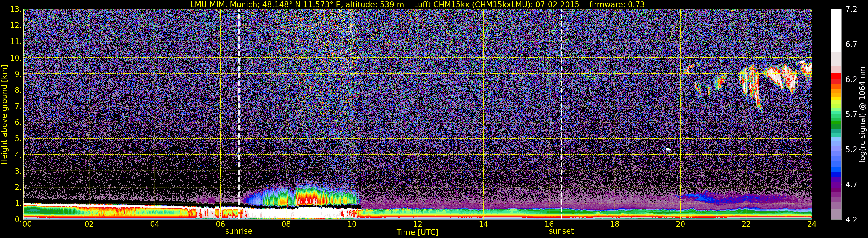Click the time axis tick label '20'
This screenshot has width=868, height=238.
tap(680, 224)
